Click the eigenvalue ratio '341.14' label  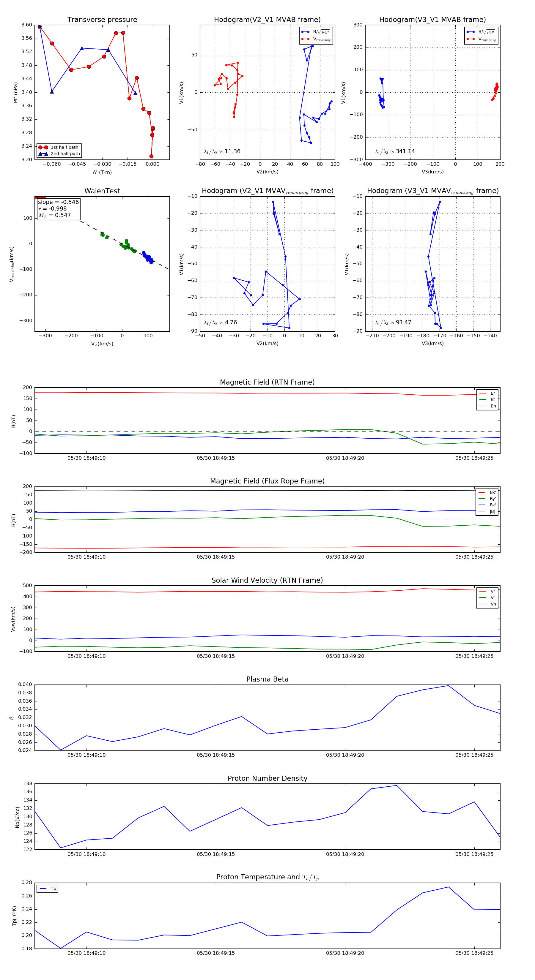tap(395, 151)
